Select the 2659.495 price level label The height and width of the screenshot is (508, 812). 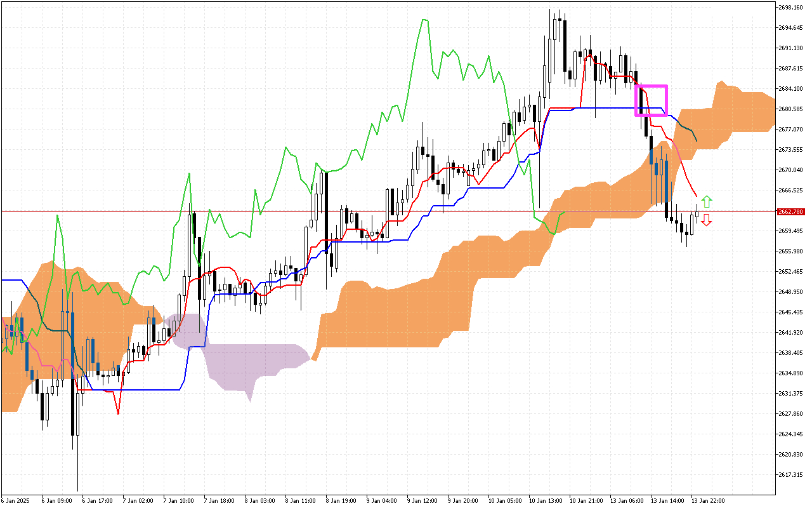(x=791, y=231)
